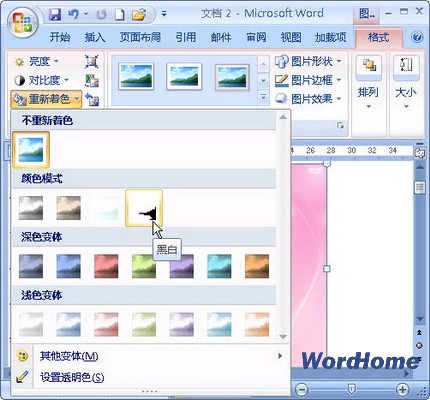430x400 pixels.
Task: Open the 图片效果 dropdown
Action: click(308, 99)
